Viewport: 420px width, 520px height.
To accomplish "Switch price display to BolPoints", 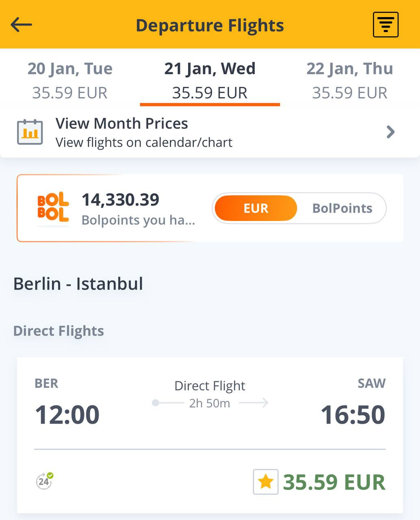I will tap(342, 208).
